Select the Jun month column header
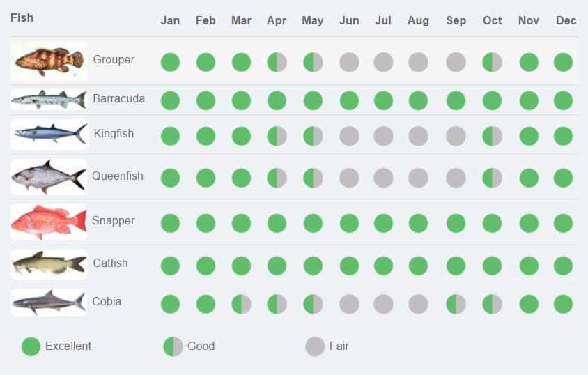The width and height of the screenshot is (588, 375). [x=349, y=20]
